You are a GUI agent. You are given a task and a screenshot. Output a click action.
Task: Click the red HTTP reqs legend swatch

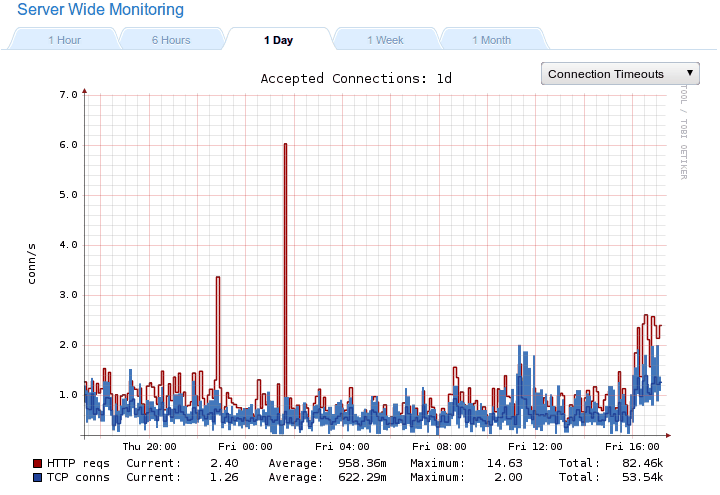pyautogui.click(x=38, y=464)
